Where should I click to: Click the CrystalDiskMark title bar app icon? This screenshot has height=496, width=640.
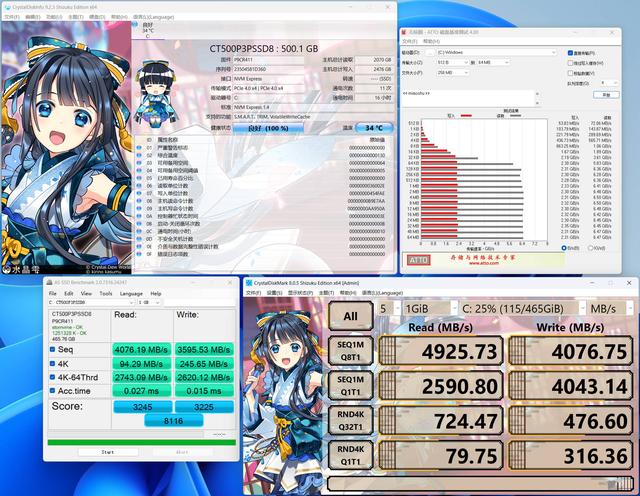249,282
